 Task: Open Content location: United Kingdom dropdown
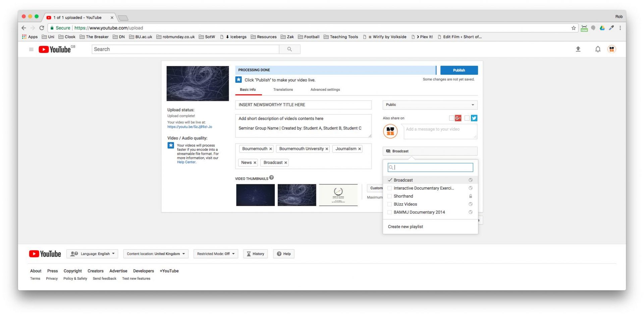coord(156,254)
